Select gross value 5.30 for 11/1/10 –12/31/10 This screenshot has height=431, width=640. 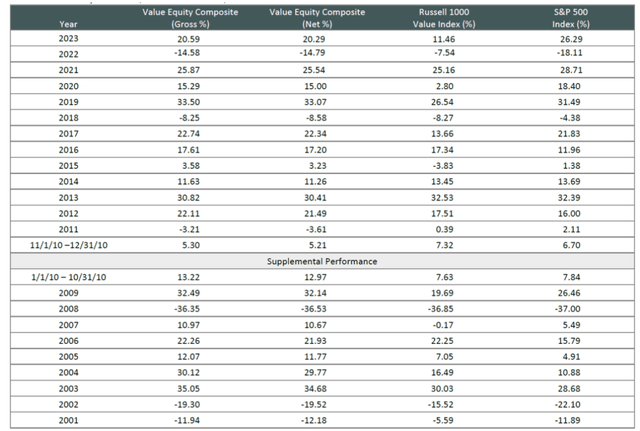coord(191,245)
